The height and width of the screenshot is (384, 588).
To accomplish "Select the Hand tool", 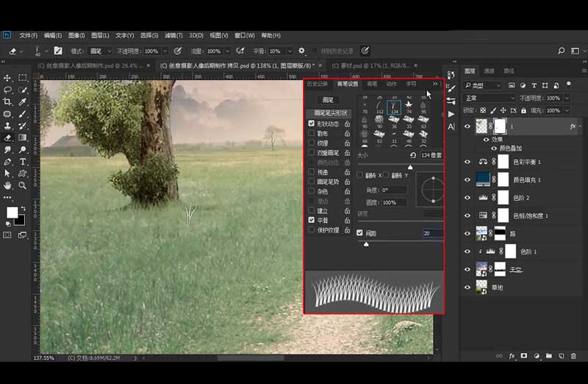I will 7,185.
